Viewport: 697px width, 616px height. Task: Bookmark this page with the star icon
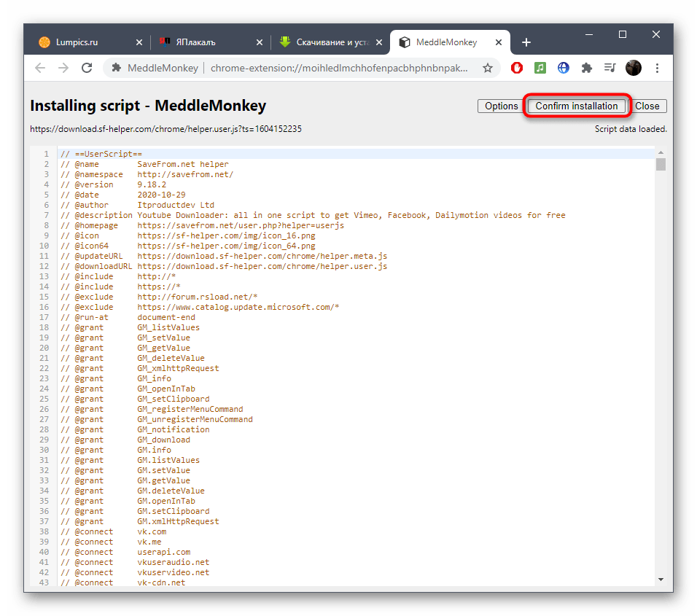pos(488,68)
